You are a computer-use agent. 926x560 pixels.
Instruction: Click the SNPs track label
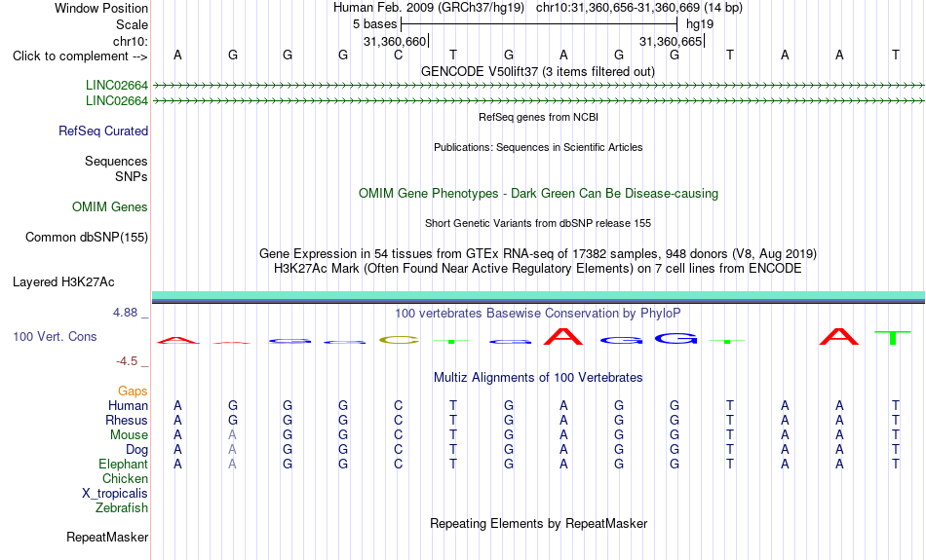[132, 176]
